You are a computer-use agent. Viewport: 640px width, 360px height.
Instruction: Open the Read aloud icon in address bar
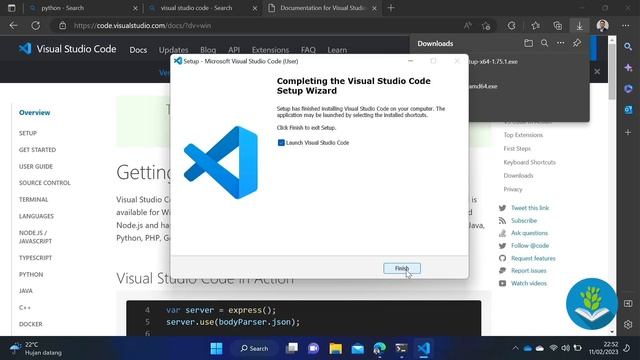tap(468, 25)
